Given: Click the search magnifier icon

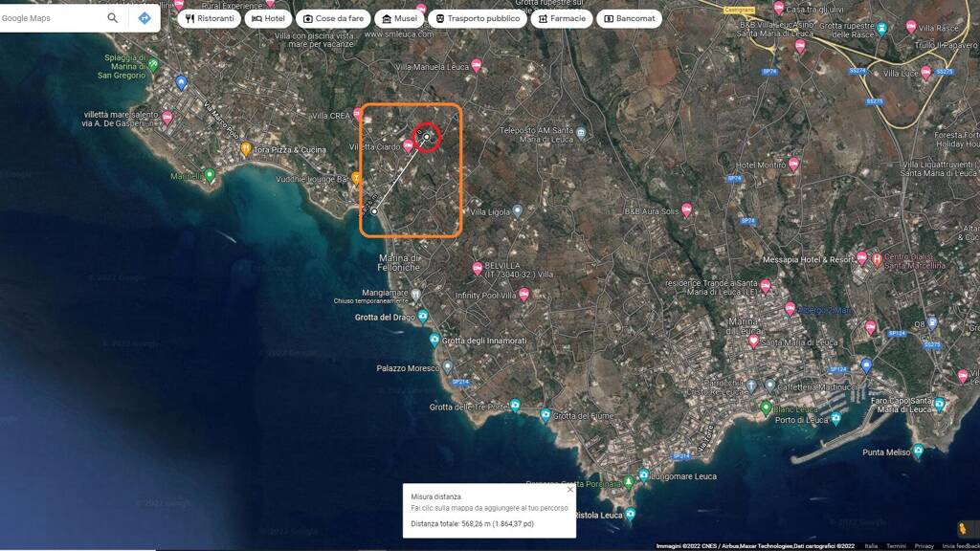Looking at the screenshot, I should [x=113, y=18].
